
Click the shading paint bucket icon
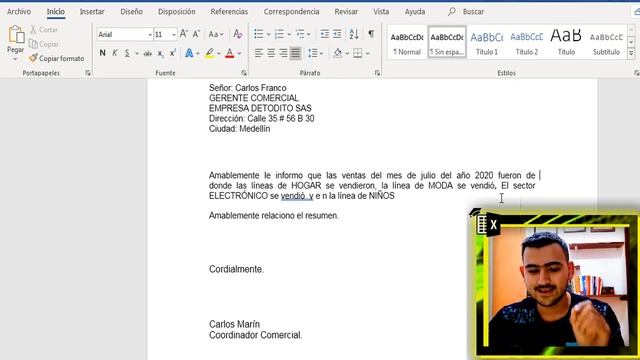click(338, 53)
